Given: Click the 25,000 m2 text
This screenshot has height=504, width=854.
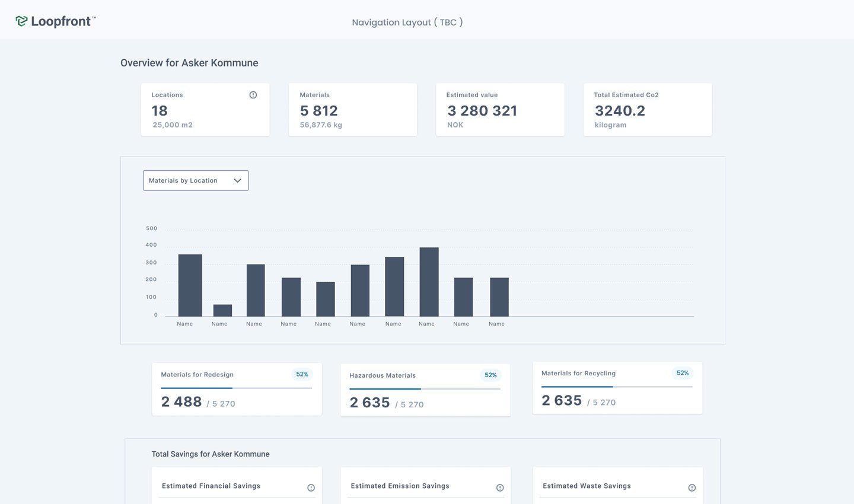Looking at the screenshot, I should (x=173, y=125).
